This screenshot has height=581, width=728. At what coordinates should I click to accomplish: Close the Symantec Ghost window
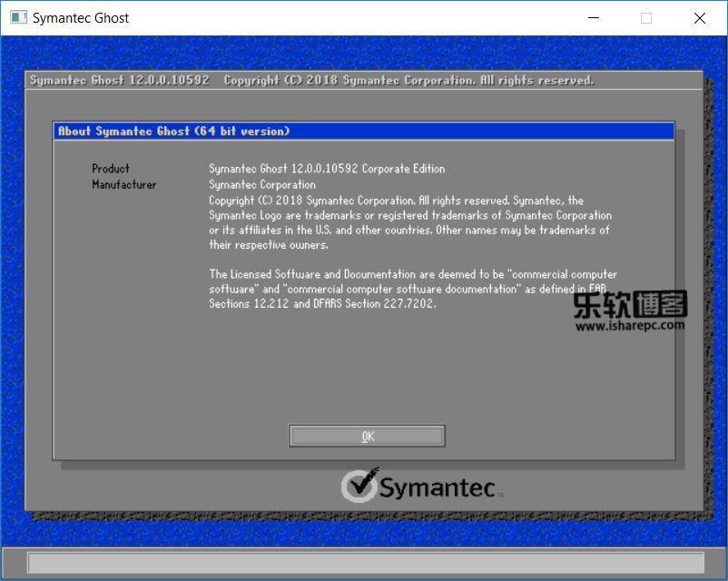[699, 17]
